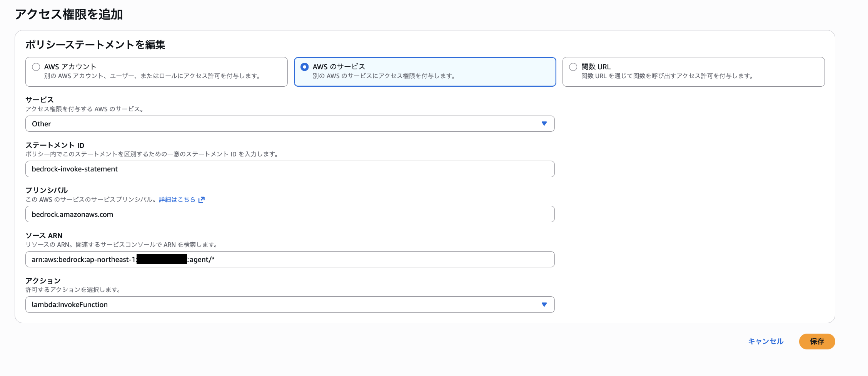Screen dimensions: 868x376
Task: Click the キャンセル link
Action: pyautogui.click(x=765, y=341)
